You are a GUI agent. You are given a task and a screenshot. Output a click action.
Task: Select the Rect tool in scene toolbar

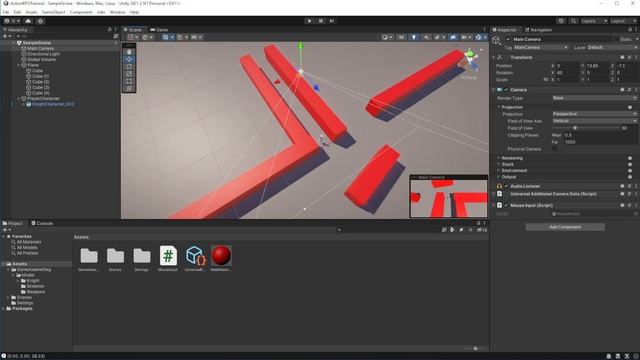tap(129, 81)
